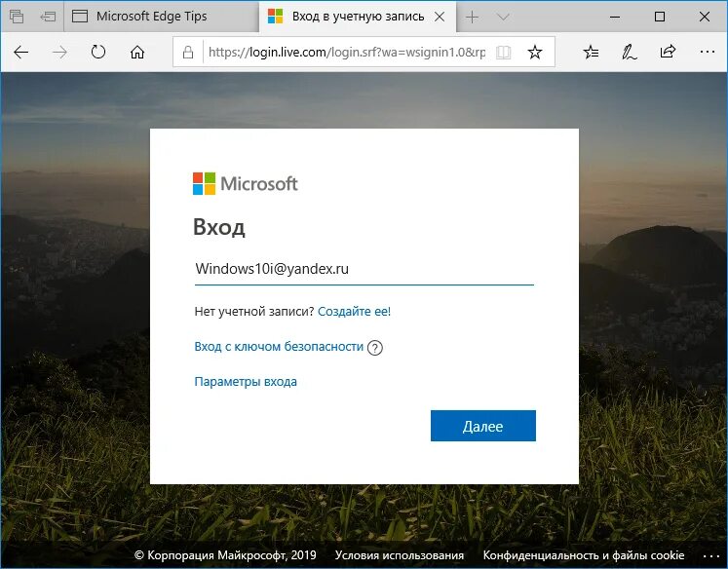Open Edge Settings and more menu
Viewport: 728px width, 569px height.
tap(707, 52)
